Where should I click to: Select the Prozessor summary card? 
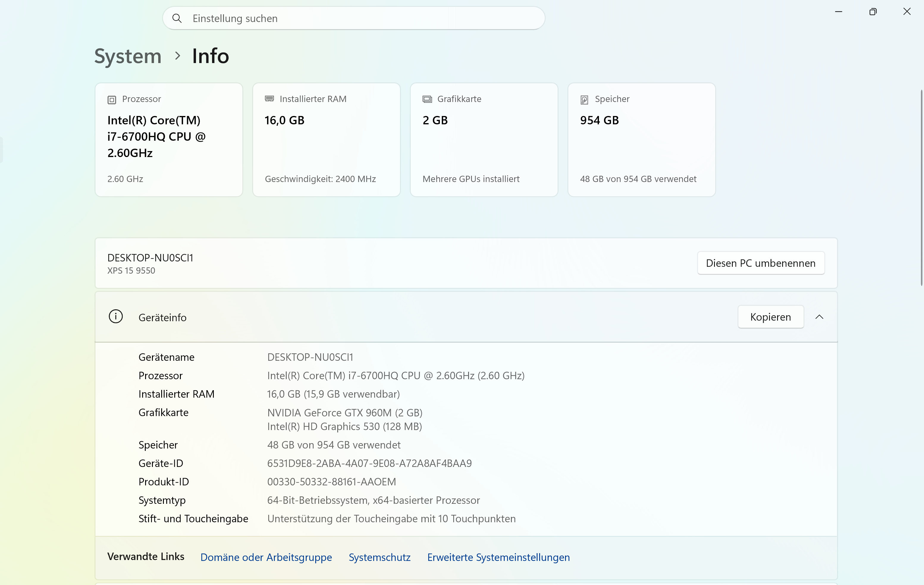[x=169, y=140]
